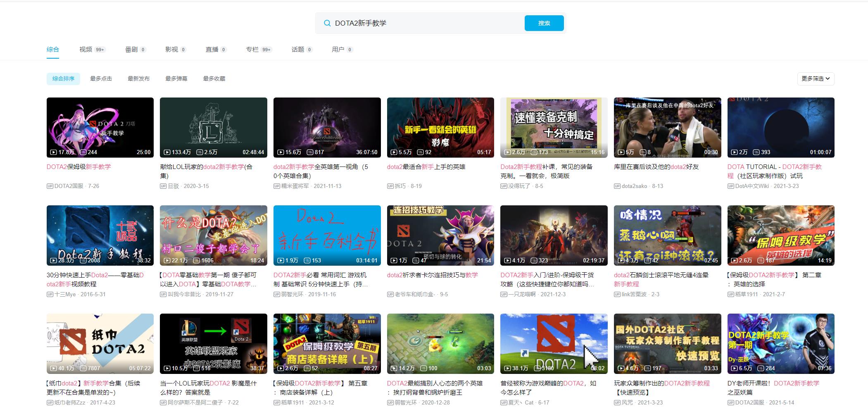
Task: Click the play count icon on DOTA2保姆级新手教学 thumbnail
Action: click(53, 152)
